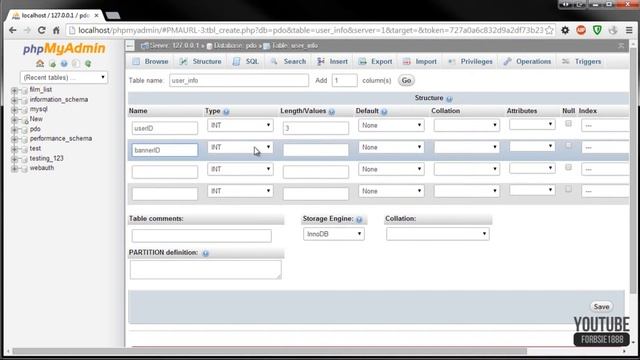
Task: Click the PARTITION definition help icon
Action: coord(206,253)
